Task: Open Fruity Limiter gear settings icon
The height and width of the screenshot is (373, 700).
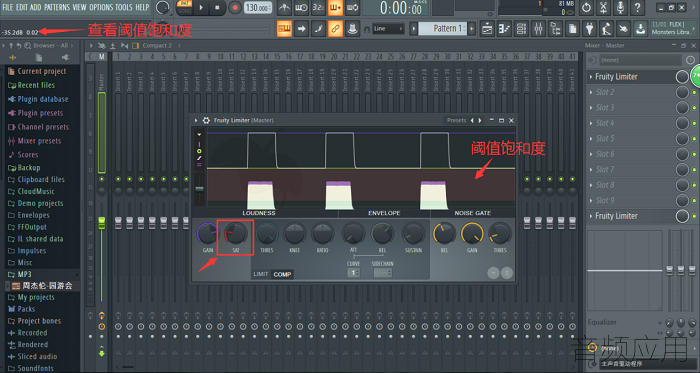Action: (x=206, y=120)
